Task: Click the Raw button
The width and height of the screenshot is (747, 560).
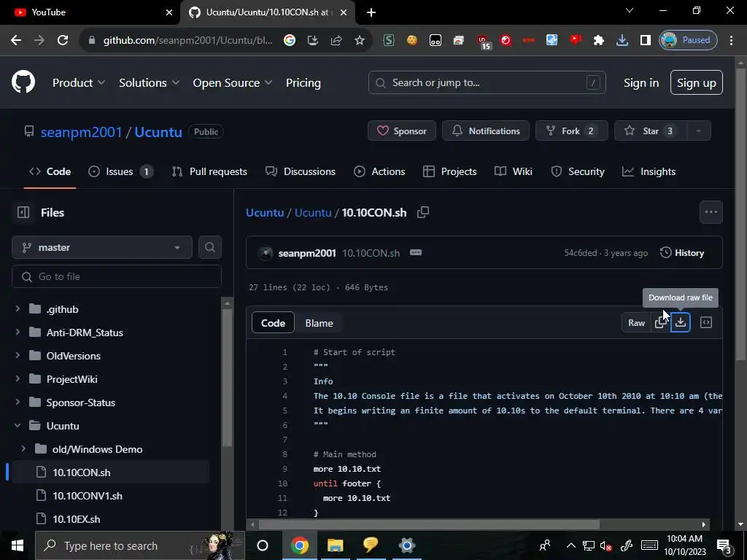Action: click(636, 322)
